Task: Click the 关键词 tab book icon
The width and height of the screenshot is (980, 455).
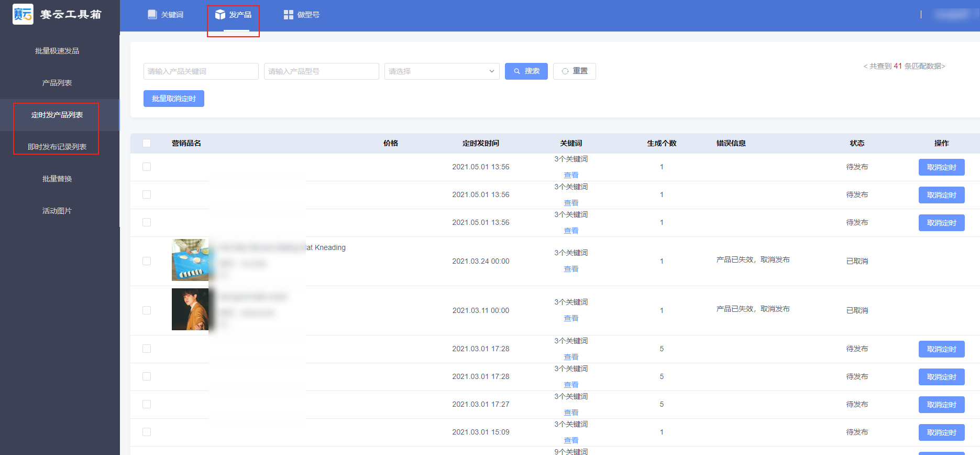Action: coord(152,15)
